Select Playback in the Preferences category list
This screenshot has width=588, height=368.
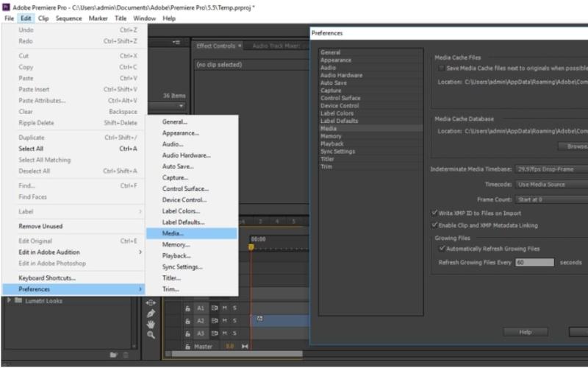[371, 144]
